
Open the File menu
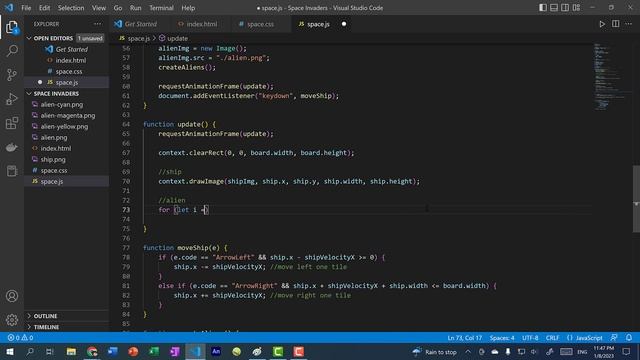26,8
